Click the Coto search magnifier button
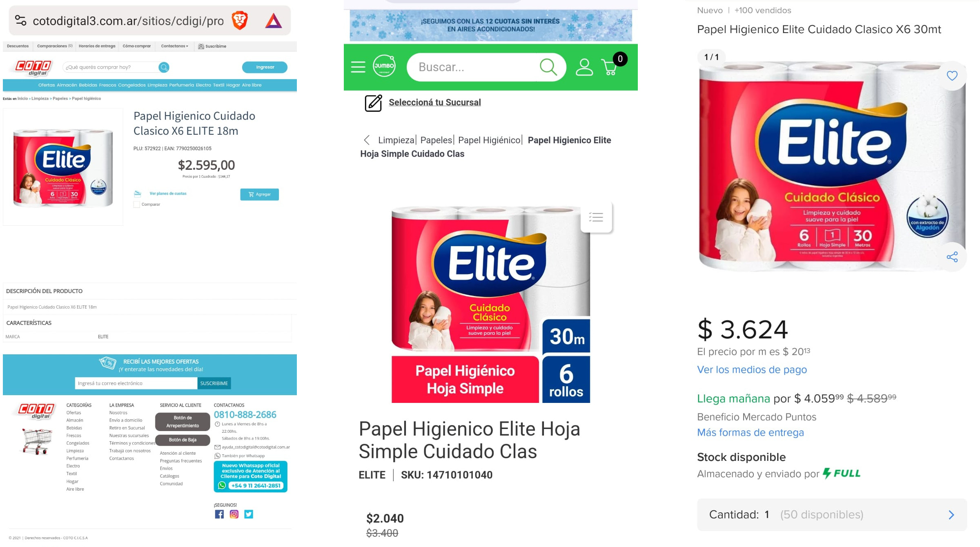The width and height of the screenshot is (980, 547). (164, 67)
